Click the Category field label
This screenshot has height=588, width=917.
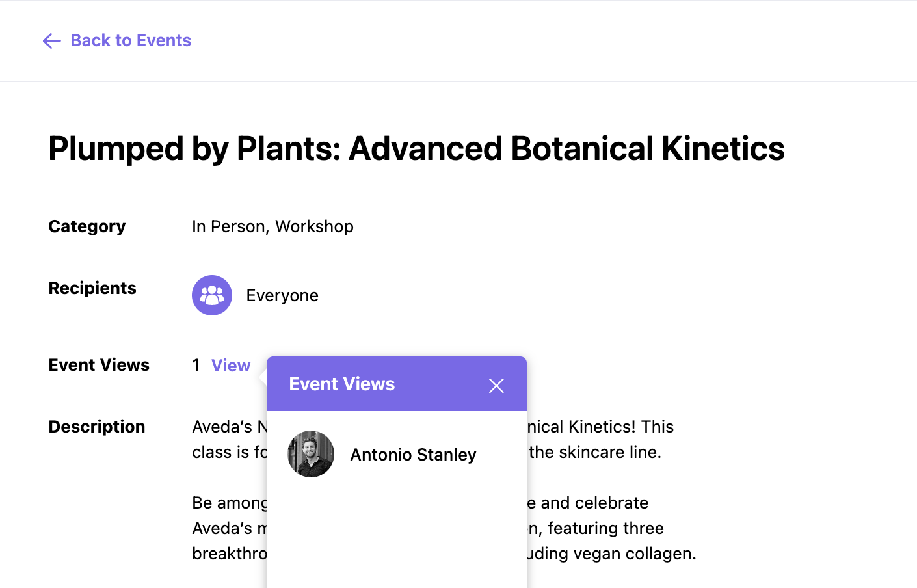point(87,226)
